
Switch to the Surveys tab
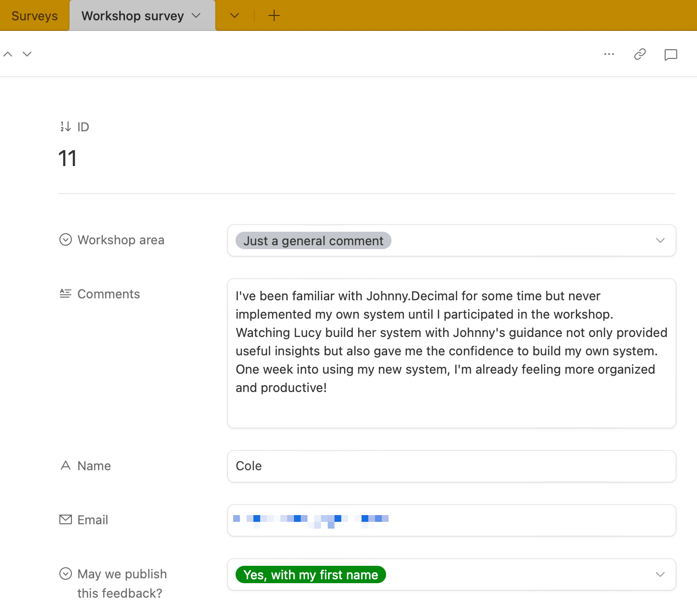[34, 16]
